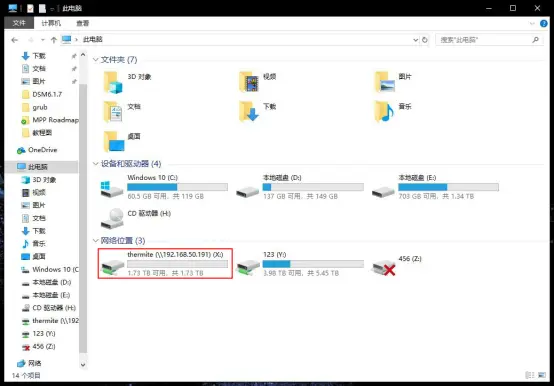This screenshot has height=386, width=554.
Task: Open the 文件 menu tab
Action: click(19, 23)
